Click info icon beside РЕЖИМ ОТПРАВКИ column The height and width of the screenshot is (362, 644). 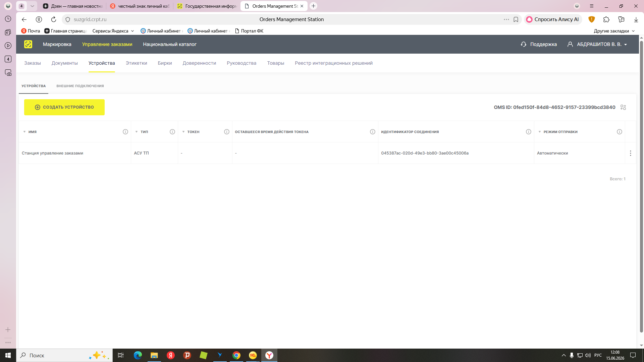pos(620,132)
